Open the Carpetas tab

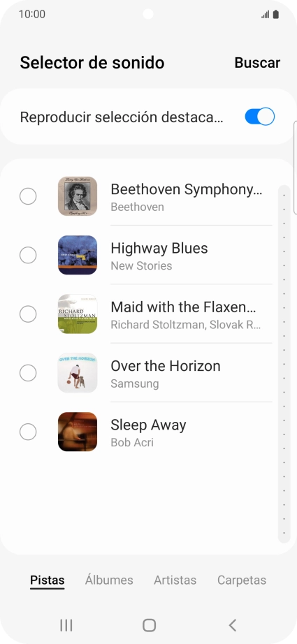coord(242,580)
